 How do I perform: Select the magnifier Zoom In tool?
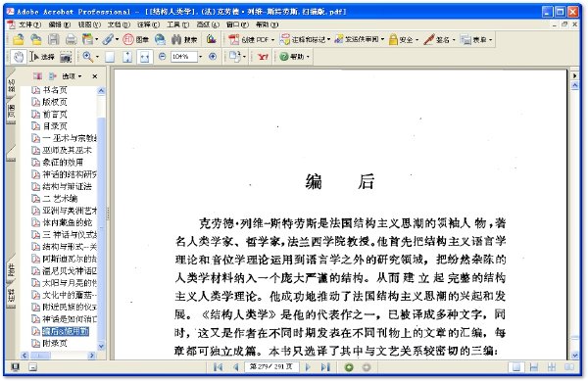coord(88,57)
